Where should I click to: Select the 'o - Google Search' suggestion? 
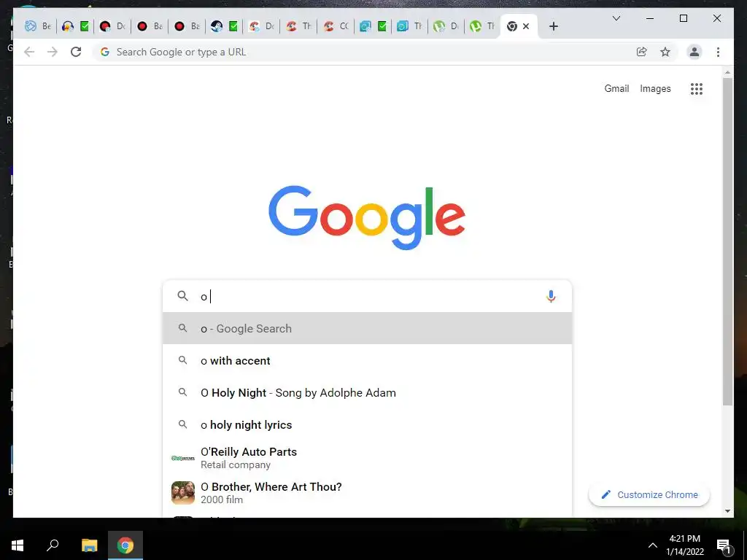pos(367,329)
